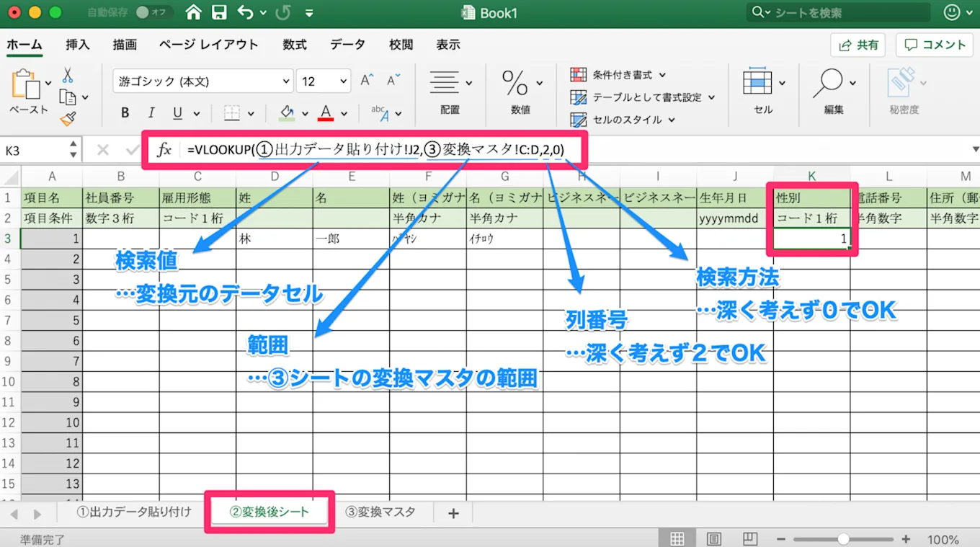Switch to Page Layout view icon

713,538
